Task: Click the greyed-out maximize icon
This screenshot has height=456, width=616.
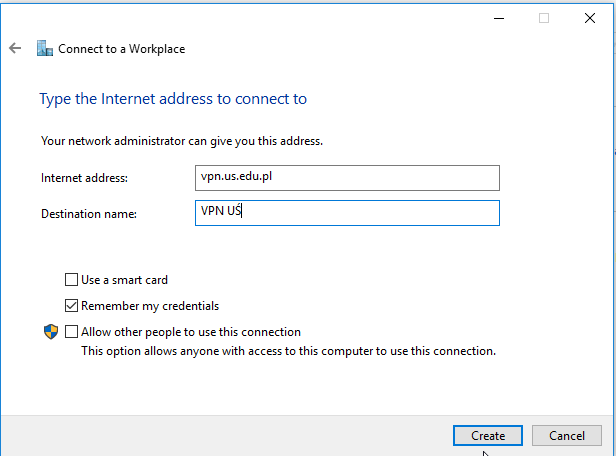Action: tap(544, 18)
